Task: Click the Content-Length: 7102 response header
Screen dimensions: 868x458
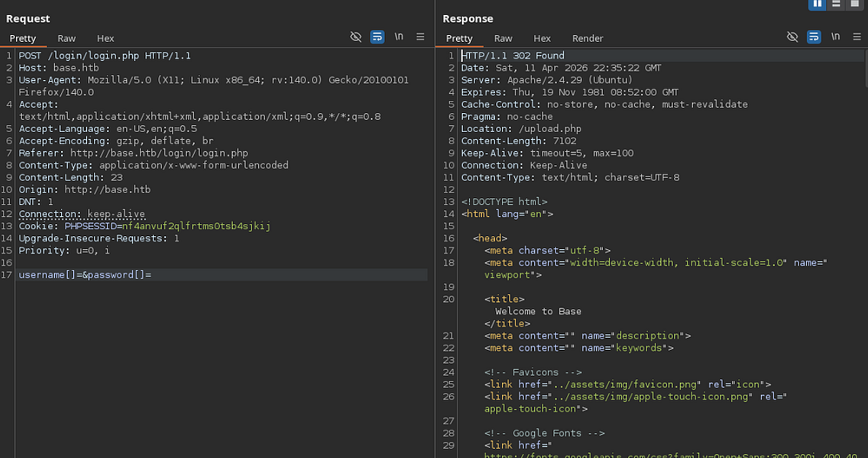Action: click(519, 141)
